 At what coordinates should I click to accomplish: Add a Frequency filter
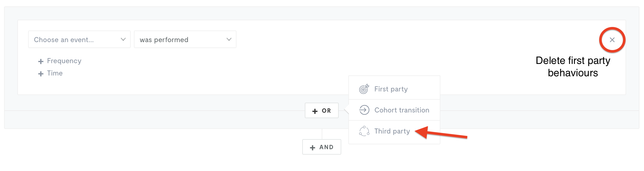click(60, 61)
